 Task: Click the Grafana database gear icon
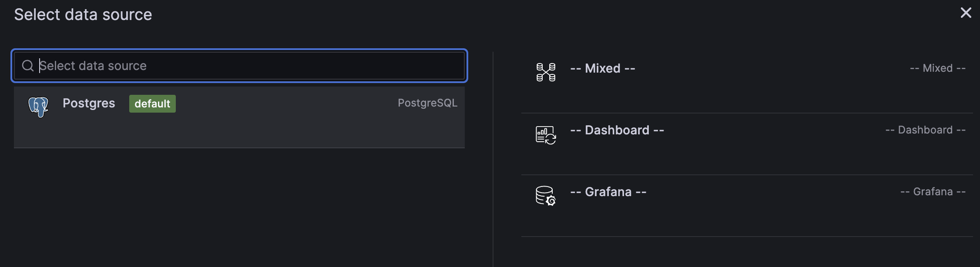546,196
